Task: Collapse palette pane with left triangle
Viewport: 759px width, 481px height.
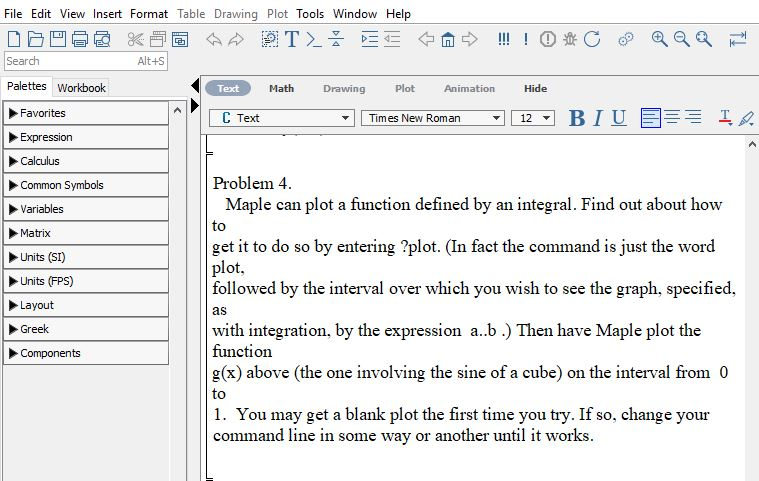Action: point(195,86)
